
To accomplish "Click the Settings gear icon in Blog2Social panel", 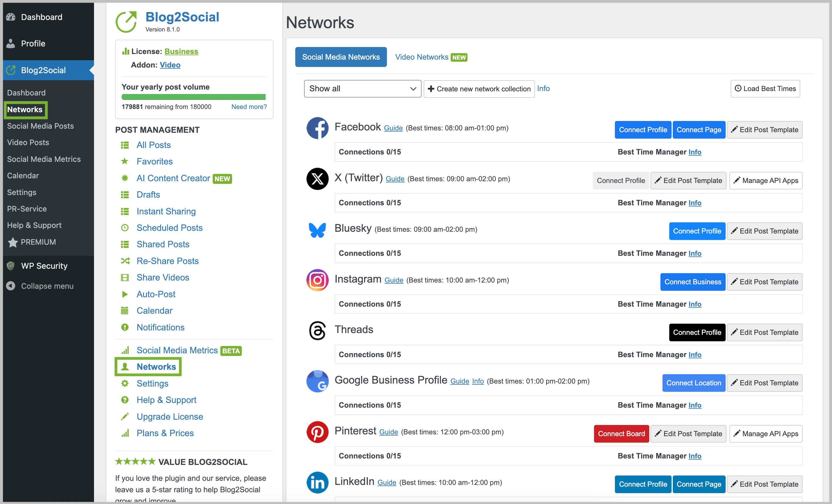I will click(x=125, y=384).
